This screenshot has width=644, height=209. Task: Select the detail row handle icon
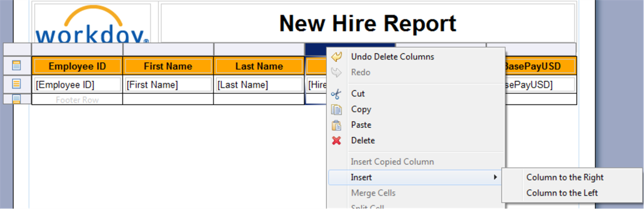17,84
